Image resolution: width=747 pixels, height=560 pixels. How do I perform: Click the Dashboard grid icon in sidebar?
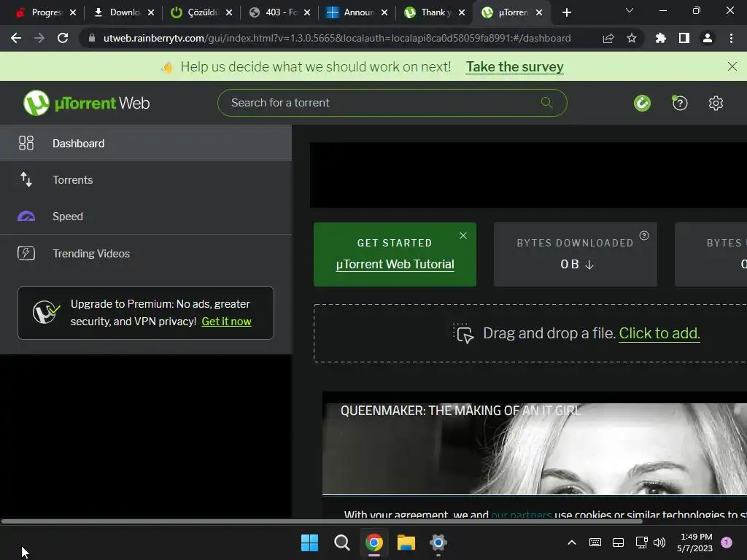(26, 143)
